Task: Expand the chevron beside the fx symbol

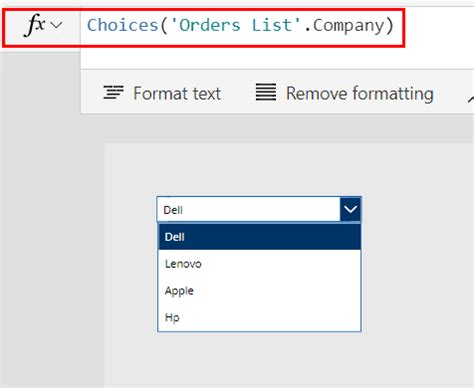Action: coord(57,25)
